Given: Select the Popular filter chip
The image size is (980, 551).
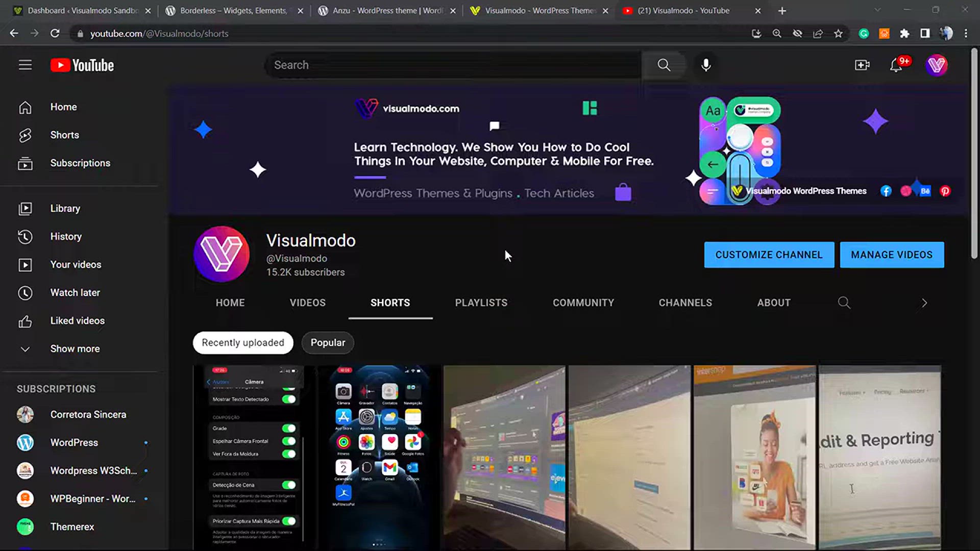Looking at the screenshot, I should click(x=328, y=343).
